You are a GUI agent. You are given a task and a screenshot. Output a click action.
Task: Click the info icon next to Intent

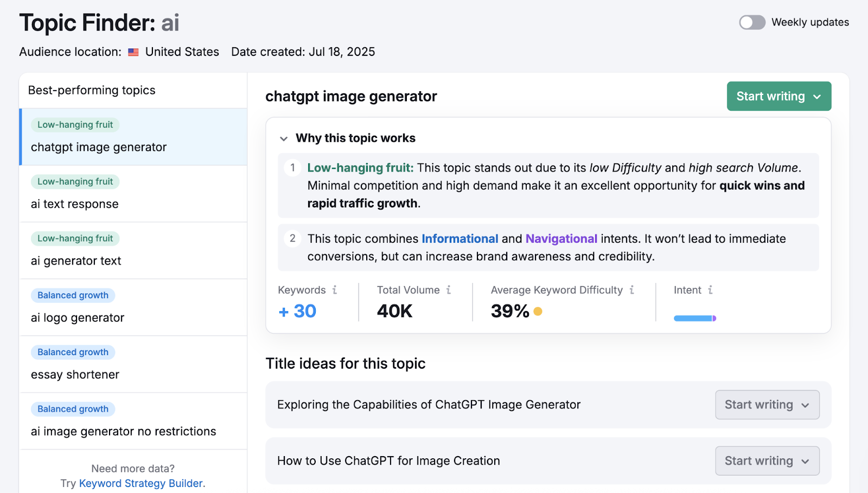click(x=710, y=290)
